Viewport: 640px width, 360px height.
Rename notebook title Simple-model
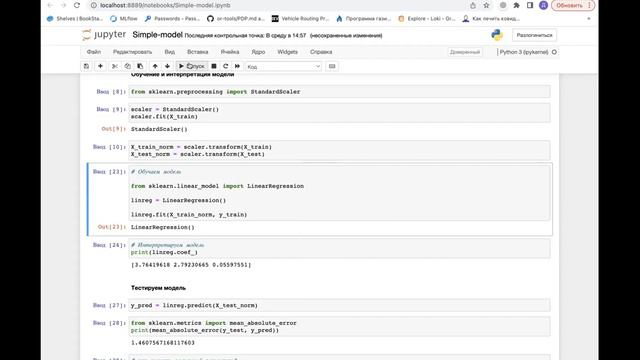pyautogui.click(x=157, y=35)
